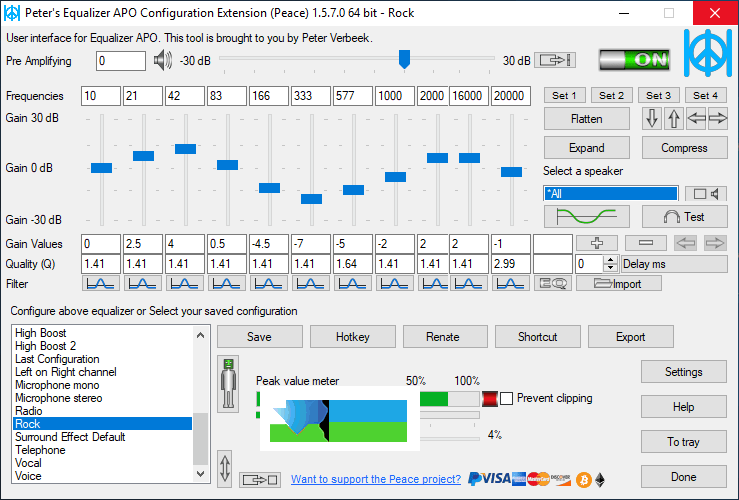Click the filter type icon under 333 Hz
The image size is (739, 500).
[x=310, y=284]
